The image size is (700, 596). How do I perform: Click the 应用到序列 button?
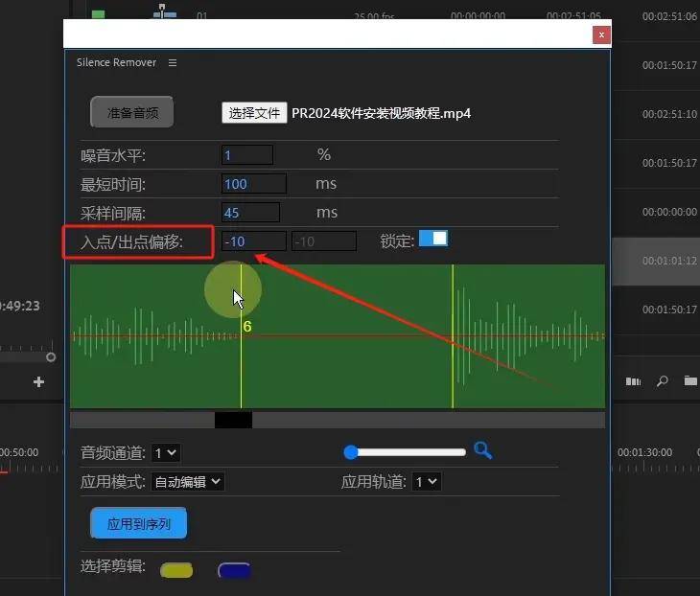[138, 523]
